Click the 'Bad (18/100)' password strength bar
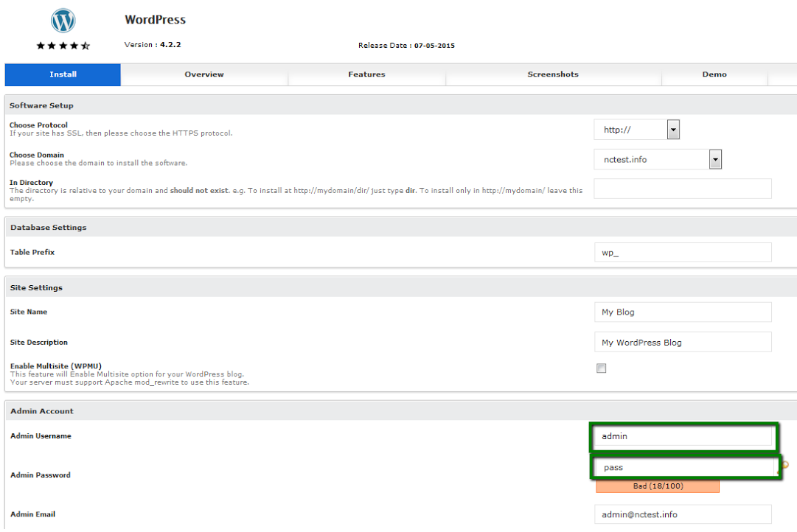Viewport: 797px width, 532px height. click(658, 486)
